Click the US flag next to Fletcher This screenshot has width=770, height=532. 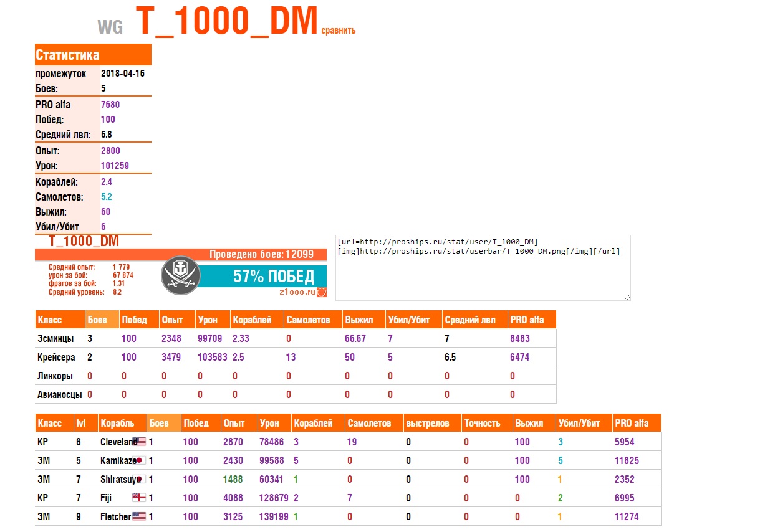pos(139,516)
